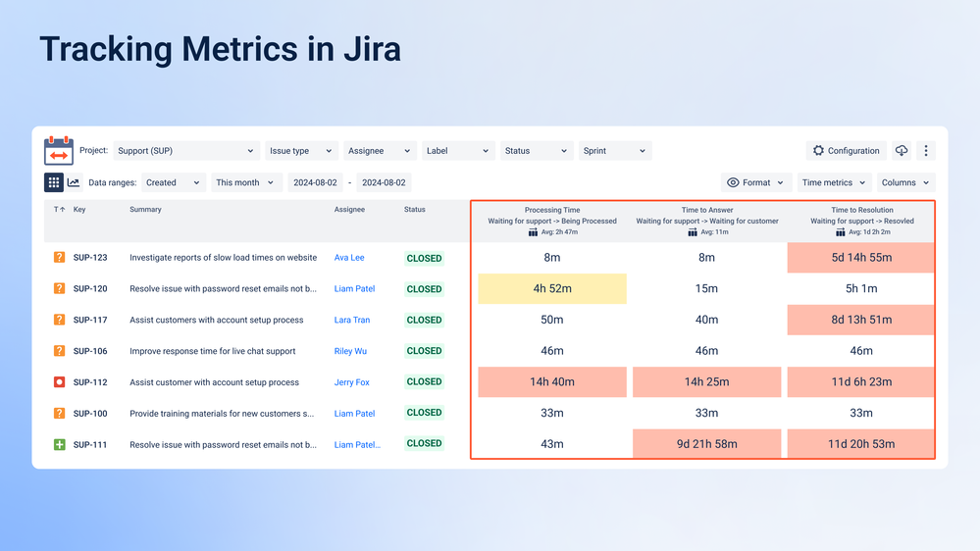
Task: Open assignee Ava Lee
Action: click(x=349, y=258)
